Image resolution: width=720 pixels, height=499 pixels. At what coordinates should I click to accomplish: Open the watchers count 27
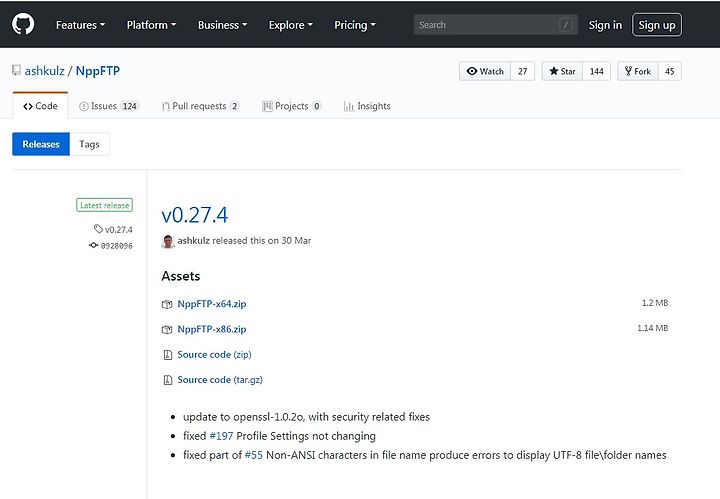tap(523, 71)
